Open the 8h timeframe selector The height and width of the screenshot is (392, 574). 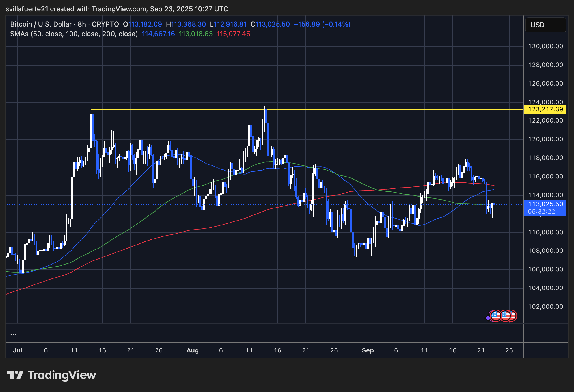82,24
